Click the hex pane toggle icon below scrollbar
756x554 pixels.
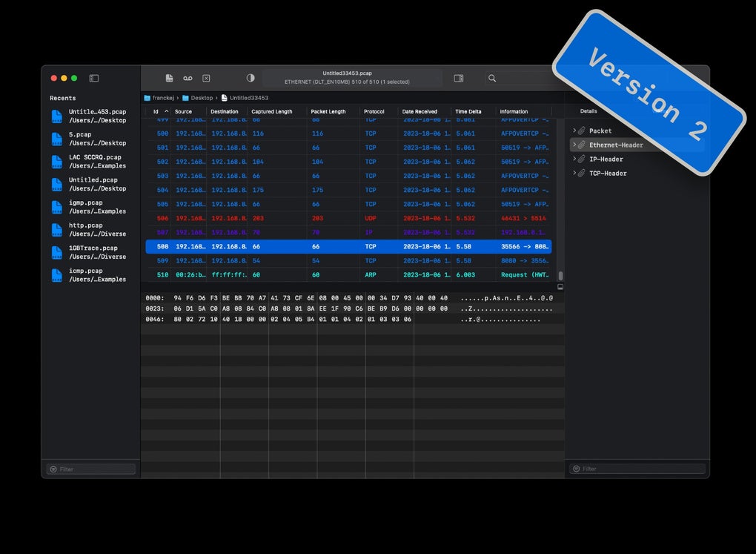point(560,287)
